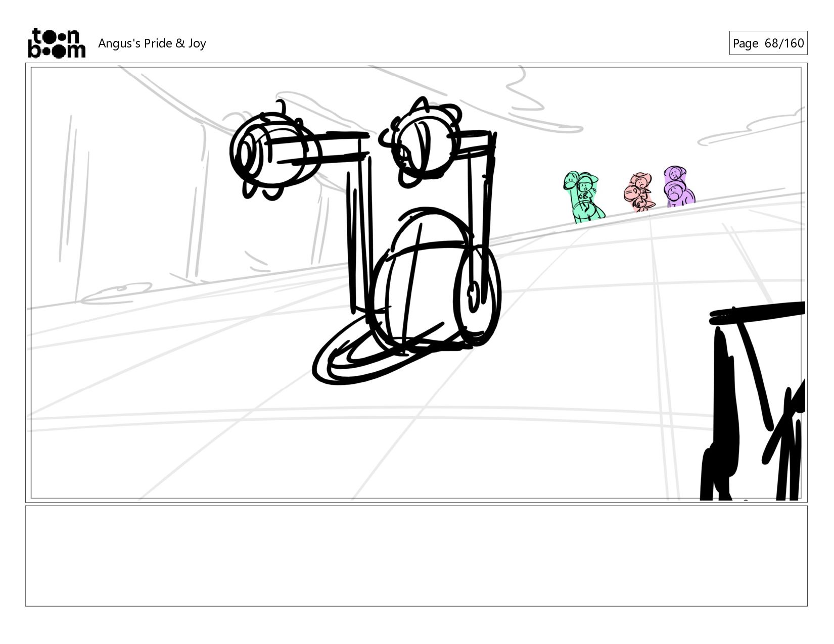The width and height of the screenshot is (834, 644).
Task: Click the pink character sketch
Action: pos(639,191)
